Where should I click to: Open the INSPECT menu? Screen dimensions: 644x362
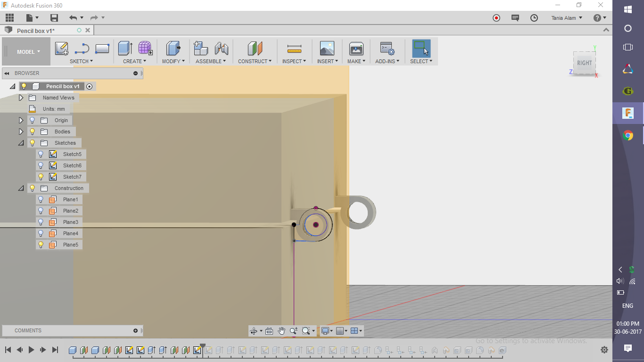(x=294, y=61)
